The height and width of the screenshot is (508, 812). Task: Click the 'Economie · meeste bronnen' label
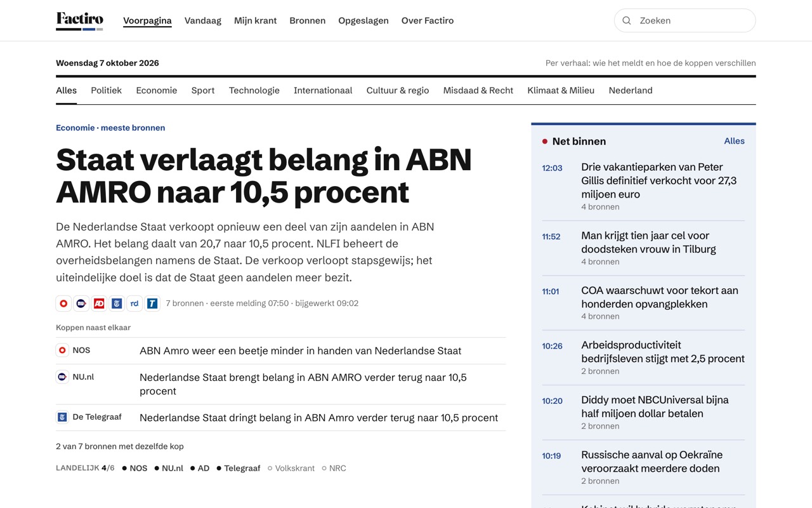click(x=110, y=128)
